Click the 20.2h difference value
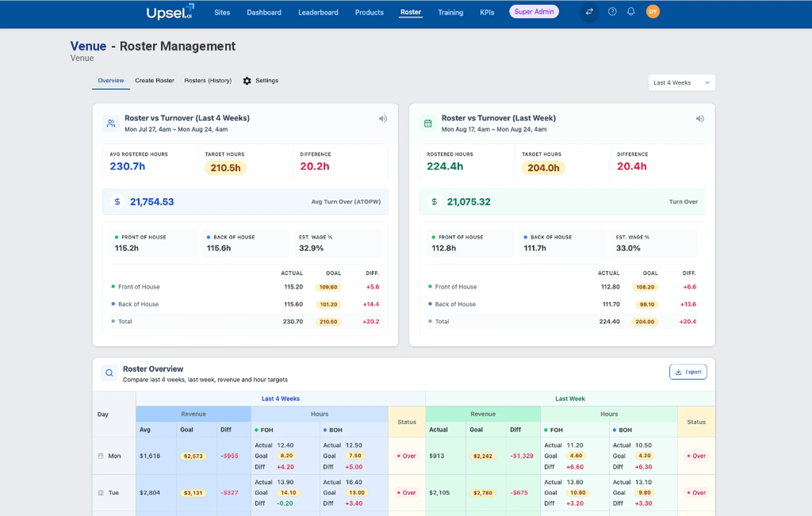The width and height of the screenshot is (812, 516). tap(315, 166)
